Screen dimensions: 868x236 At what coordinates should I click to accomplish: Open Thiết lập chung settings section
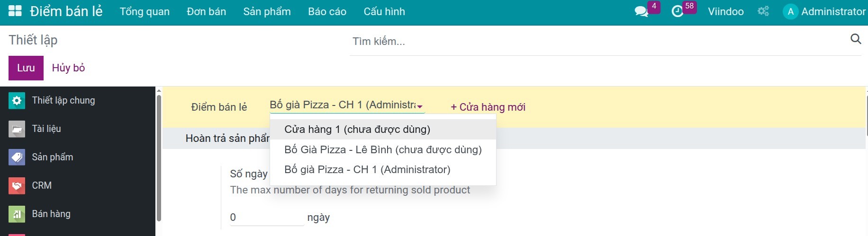(x=63, y=100)
